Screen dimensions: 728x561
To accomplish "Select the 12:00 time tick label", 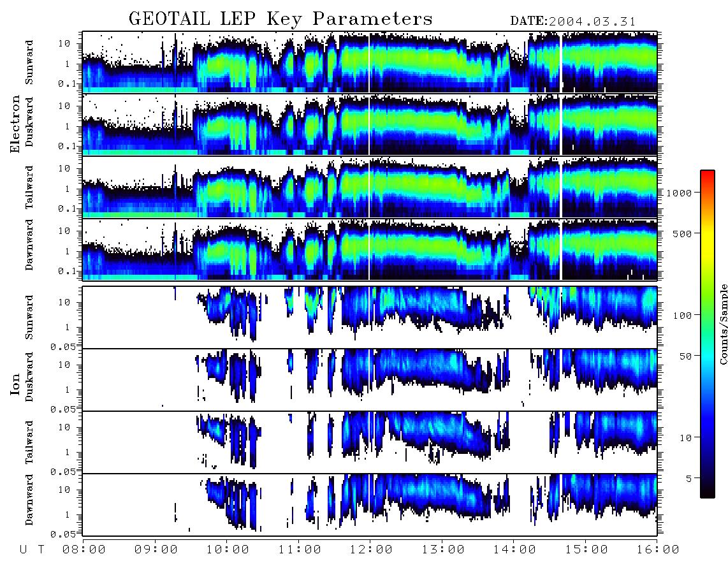I will (x=371, y=550).
